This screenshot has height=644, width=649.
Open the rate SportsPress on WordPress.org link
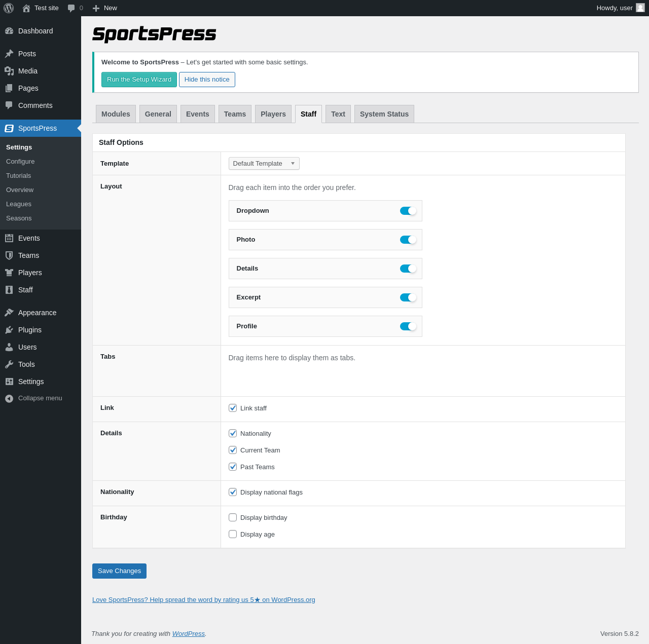204,600
